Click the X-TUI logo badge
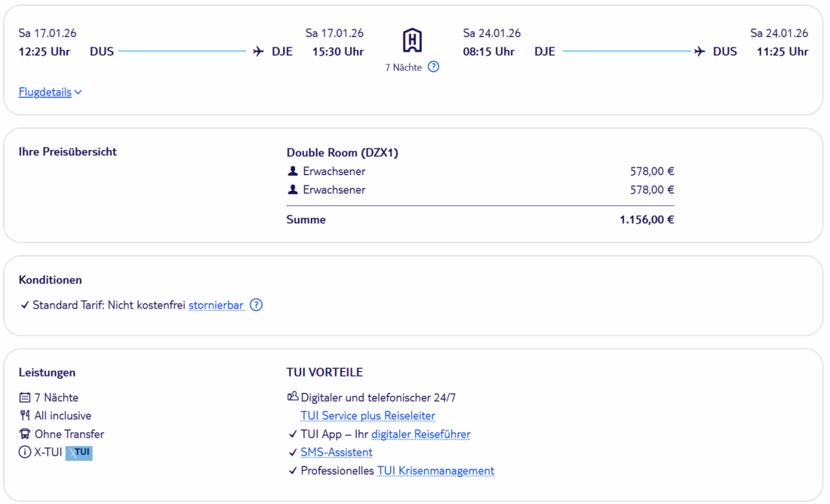The height and width of the screenshot is (504, 830). (78, 453)
